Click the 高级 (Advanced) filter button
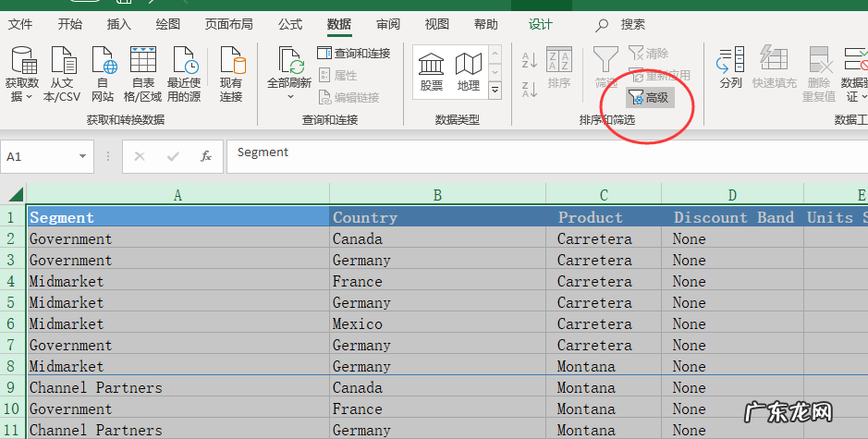This screenshot has width=868, height=439. (649, 97)
